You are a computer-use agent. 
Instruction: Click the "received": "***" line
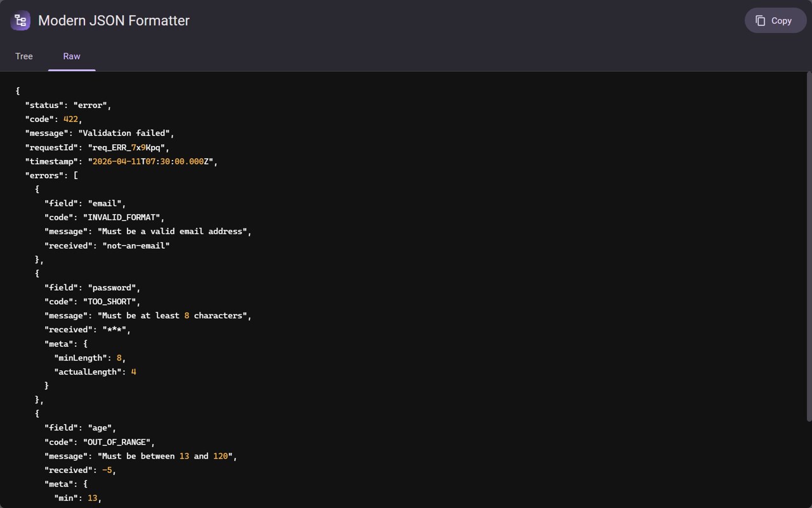click(x=88, y=330)
